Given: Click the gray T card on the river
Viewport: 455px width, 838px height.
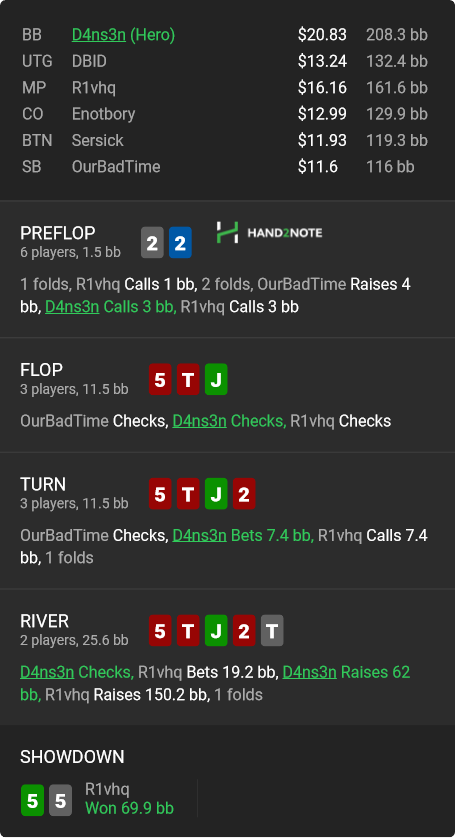Looking at the screenshot, I should [x=272, y=631].
